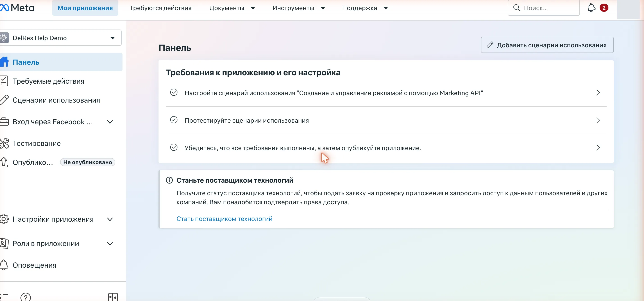Open the notifications bell icon
644x301 pixels.
pyautogui.click(x=591, y=8)
